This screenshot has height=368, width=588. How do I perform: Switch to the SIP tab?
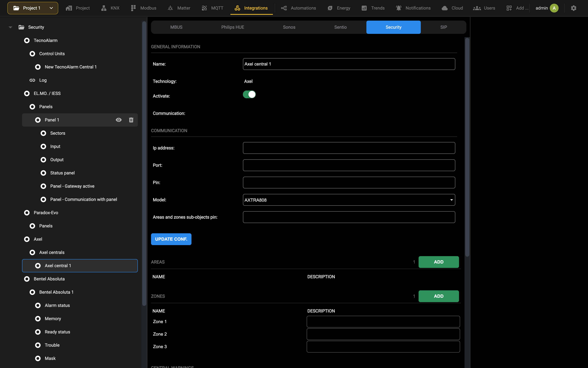point(444,27)
